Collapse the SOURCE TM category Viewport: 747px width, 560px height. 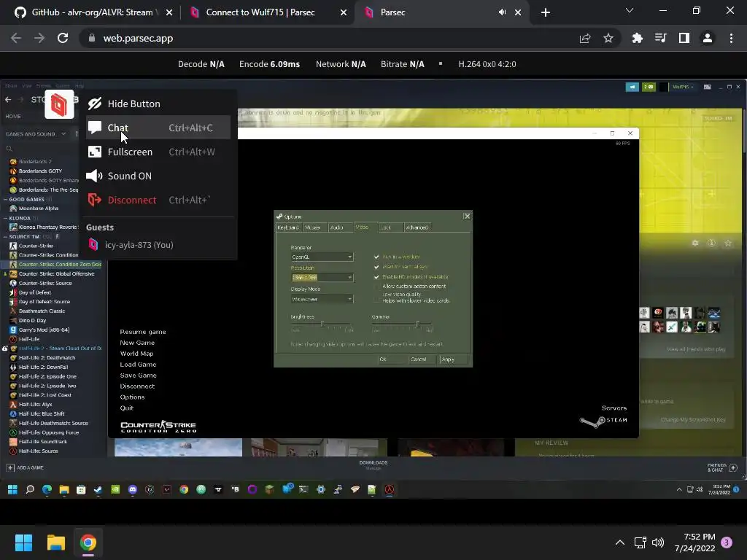(x=6, y=237)
